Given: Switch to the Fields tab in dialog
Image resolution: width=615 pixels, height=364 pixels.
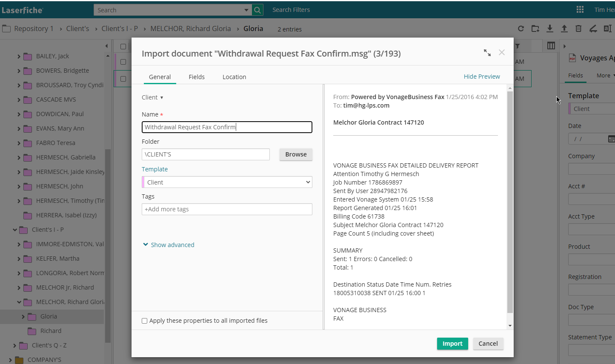Looking at the screenshot, I should pos(197,77).
